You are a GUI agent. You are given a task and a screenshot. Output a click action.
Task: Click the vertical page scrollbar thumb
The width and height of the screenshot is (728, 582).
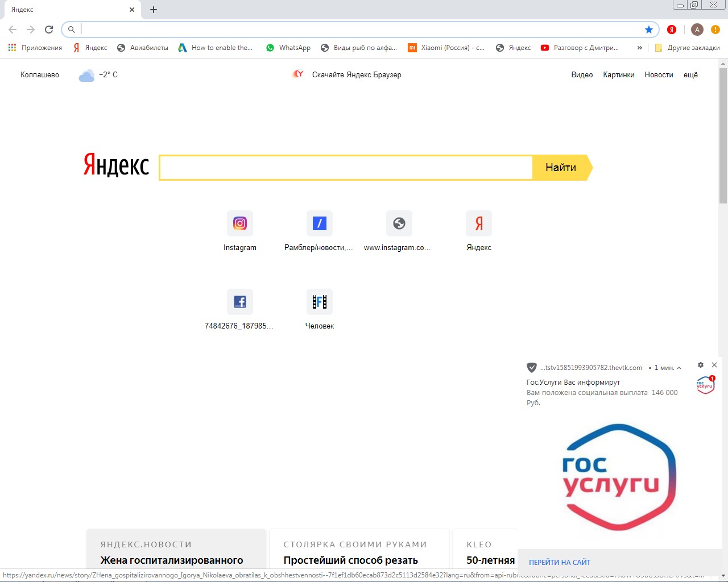point(723,135)
